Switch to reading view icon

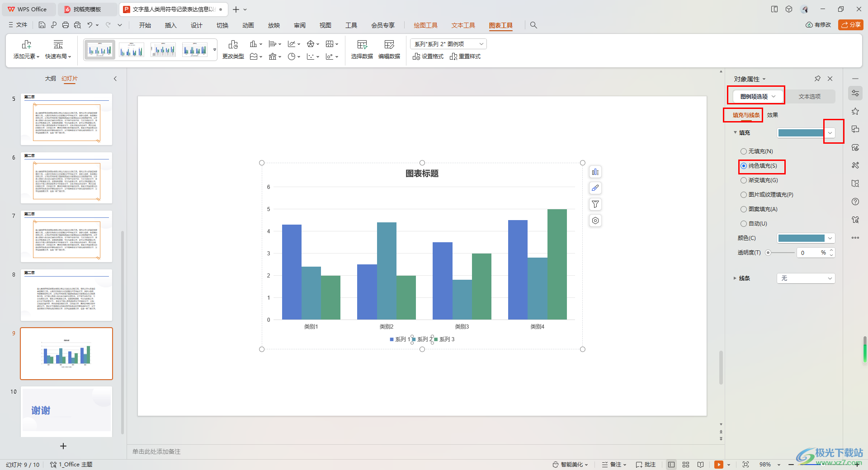(700, 465)
